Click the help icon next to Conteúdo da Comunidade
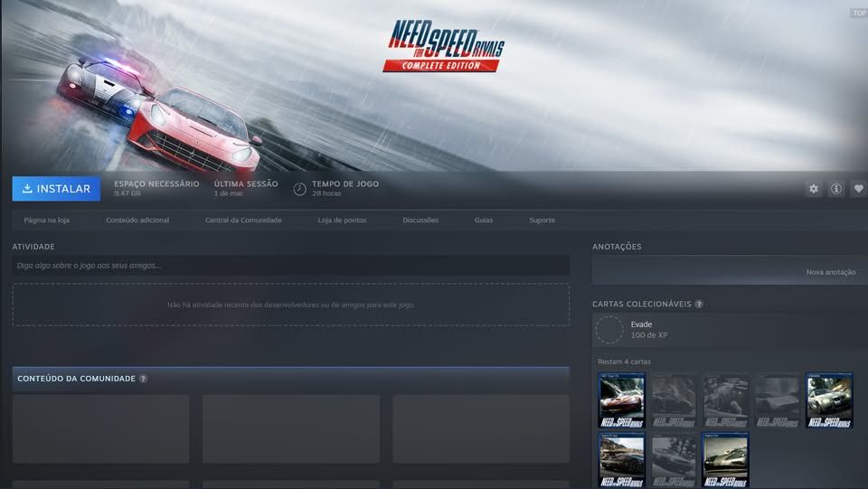The height and width of the screenshot is (489, 868). click(x=143, y=379)
